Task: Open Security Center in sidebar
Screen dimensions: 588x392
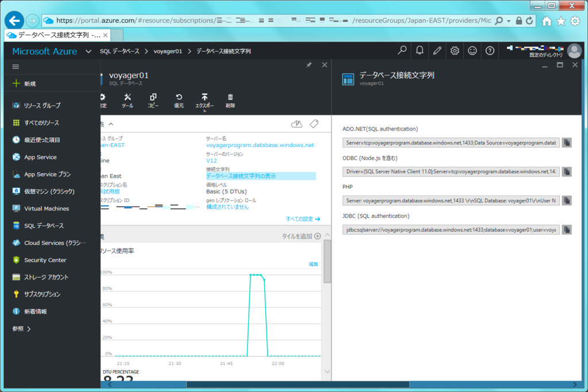Action: (51, 260)
